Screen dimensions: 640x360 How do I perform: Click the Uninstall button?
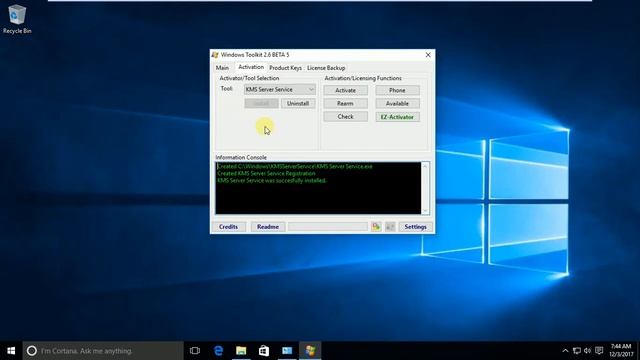pyautogui.click(x=298, y=103)
